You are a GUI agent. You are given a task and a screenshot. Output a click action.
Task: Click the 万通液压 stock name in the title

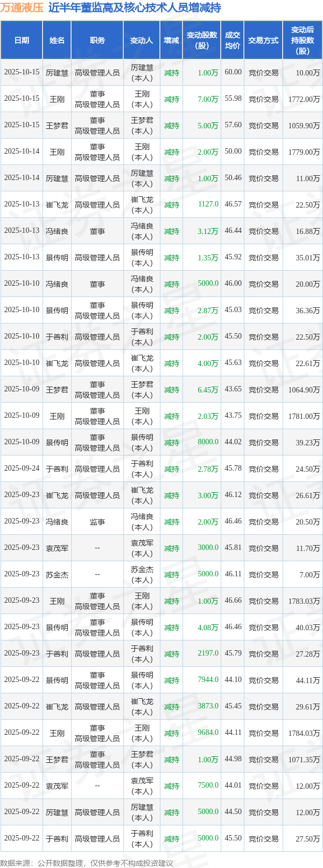[x=22, y=8]
